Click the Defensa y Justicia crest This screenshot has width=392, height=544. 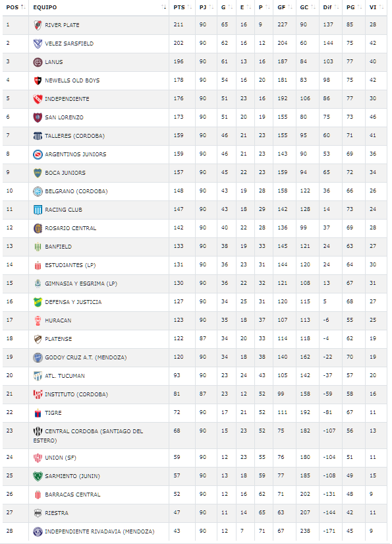[38, 302]
